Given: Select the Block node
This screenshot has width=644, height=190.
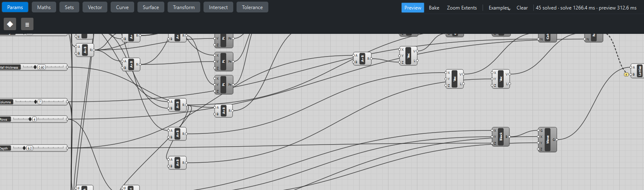Looking at the screenshot, I should 500,136.
